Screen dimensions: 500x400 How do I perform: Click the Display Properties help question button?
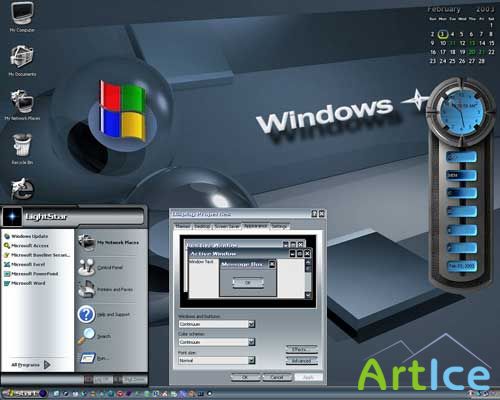coord(314,214)
